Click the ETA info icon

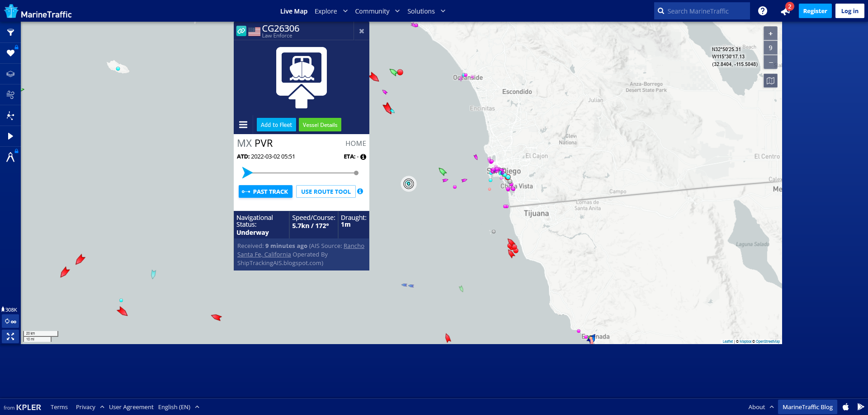(363, 157)
